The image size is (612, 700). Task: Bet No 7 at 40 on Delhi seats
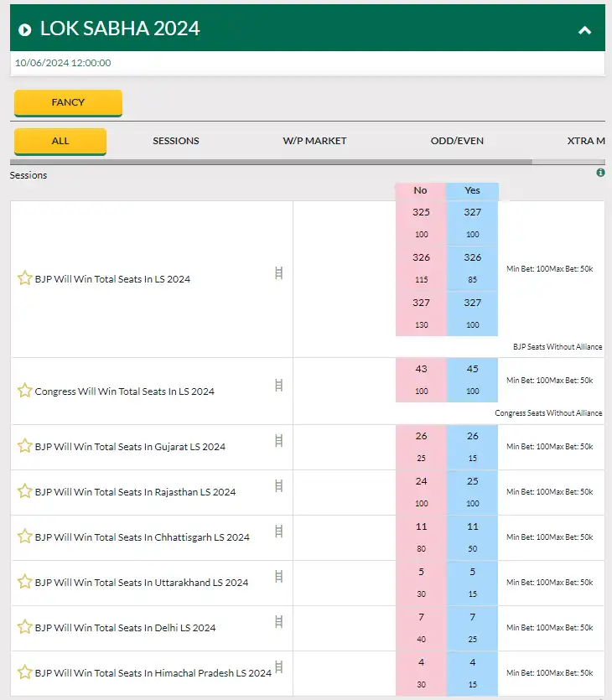pos(421,628)
